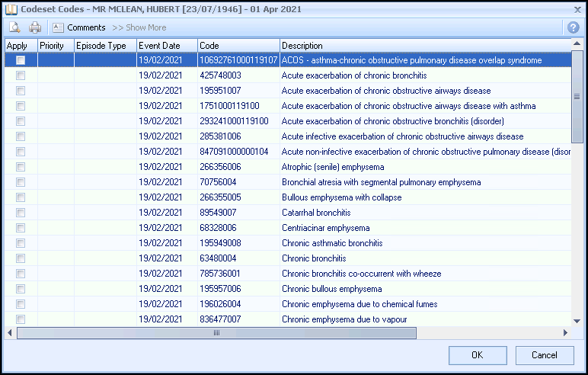The image size is (588, 375).
Task: Sort by the Event Date column header
Action: pyautogui.click(x=167, y=46)
